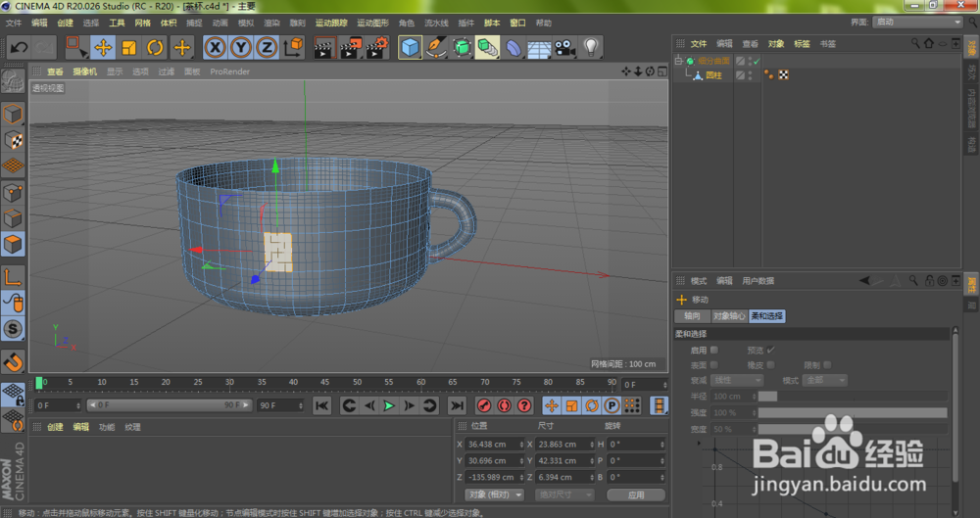Add a light object
980x518 pixels.
click(x=591, y=47)
